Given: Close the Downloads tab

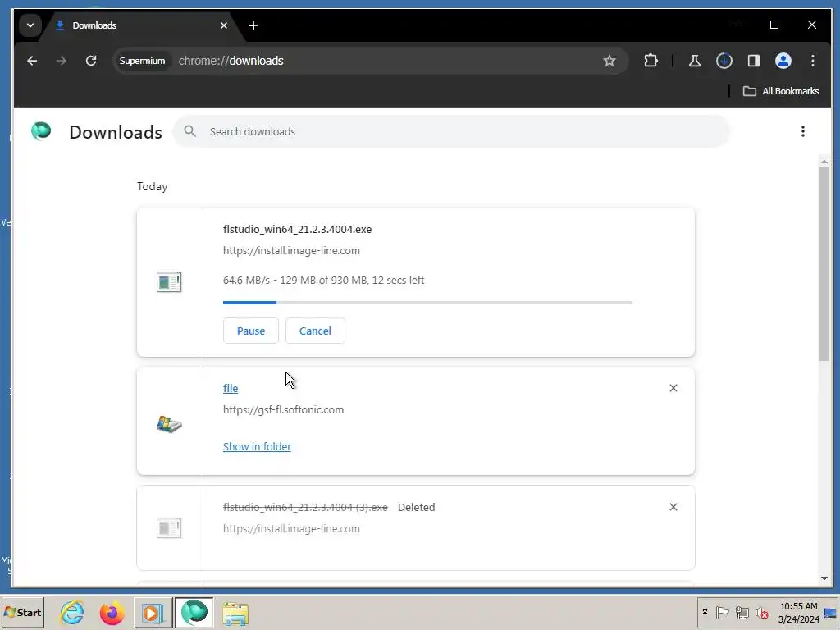Looking at the screenshot, I should tap(224, 25).
